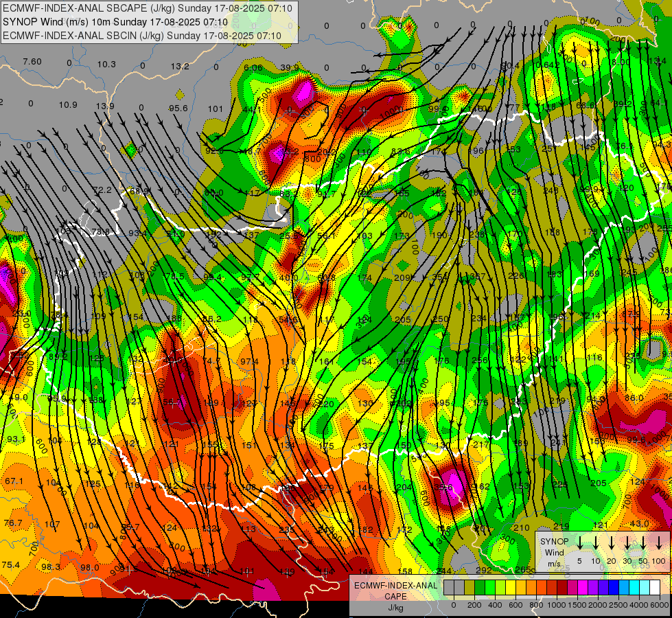Click the '1000' tick on CAPE scale
672x618 pixels.
click(557, 605)
